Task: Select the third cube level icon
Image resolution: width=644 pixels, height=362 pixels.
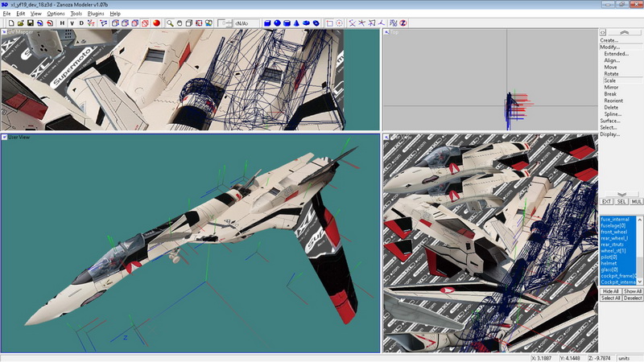Action: click(134, 23)
